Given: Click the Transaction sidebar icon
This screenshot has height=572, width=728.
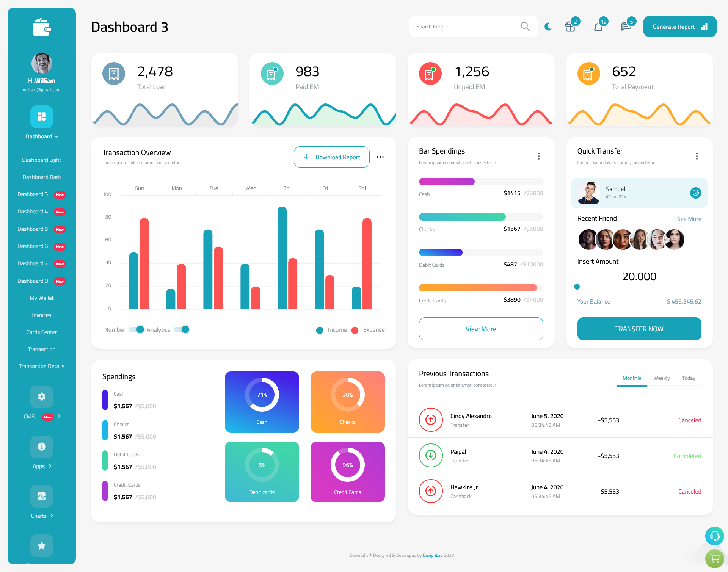Looking at the screenshot, I should (41, 349).
